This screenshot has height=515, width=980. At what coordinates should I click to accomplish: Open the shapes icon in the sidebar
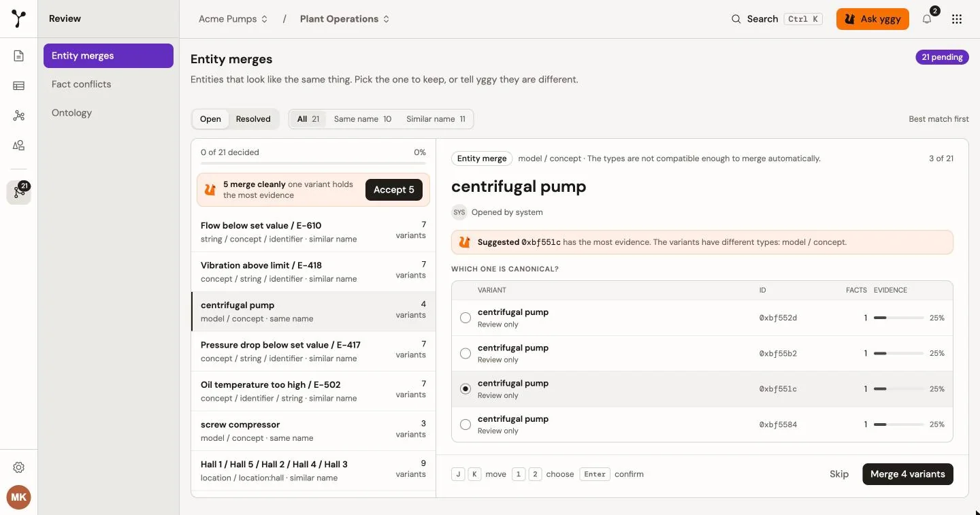point(19,145)
